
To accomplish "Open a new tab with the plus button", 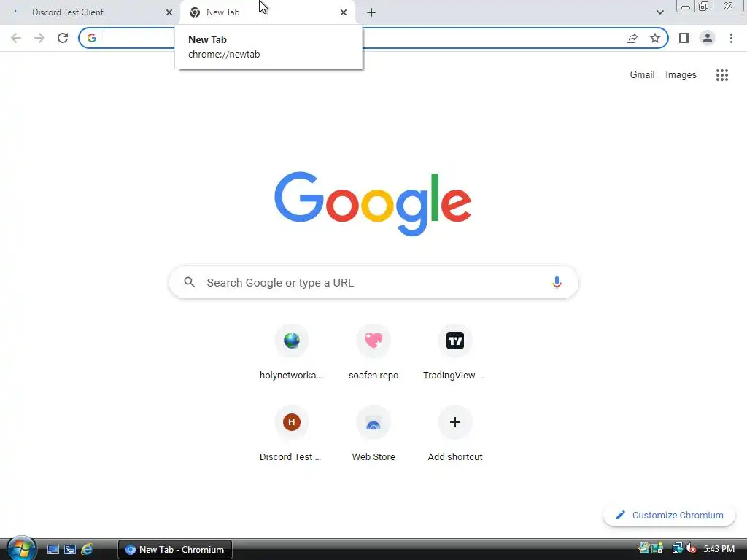I will pos(371,12).
